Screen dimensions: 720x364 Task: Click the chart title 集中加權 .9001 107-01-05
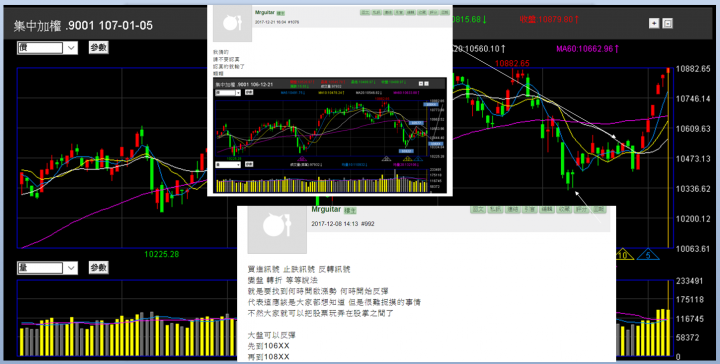pos(83,26)
